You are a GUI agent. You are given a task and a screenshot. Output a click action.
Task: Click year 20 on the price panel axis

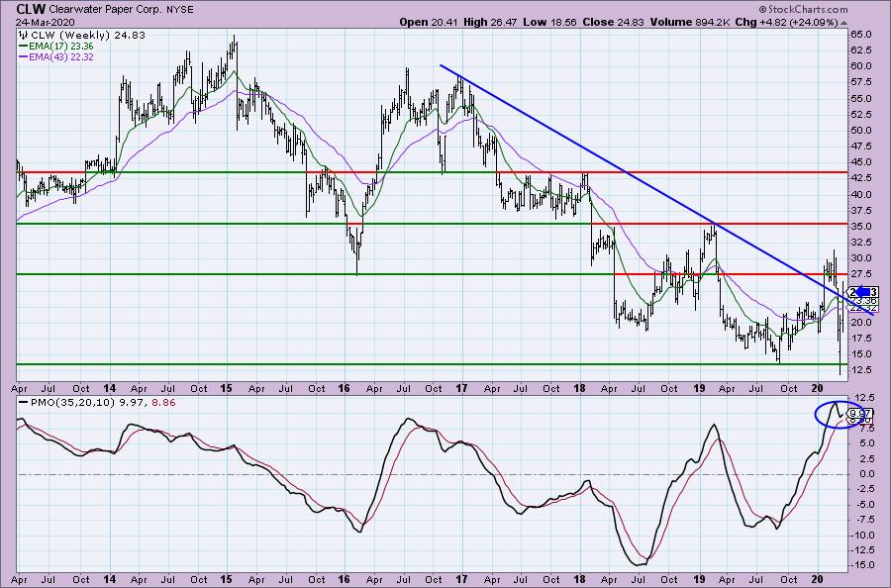pyautogui.click(x=818, y=389)
